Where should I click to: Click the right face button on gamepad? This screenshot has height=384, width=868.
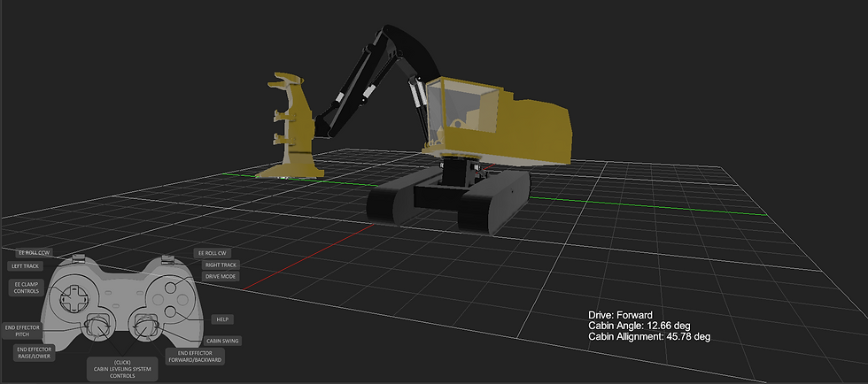pos(182,300)
